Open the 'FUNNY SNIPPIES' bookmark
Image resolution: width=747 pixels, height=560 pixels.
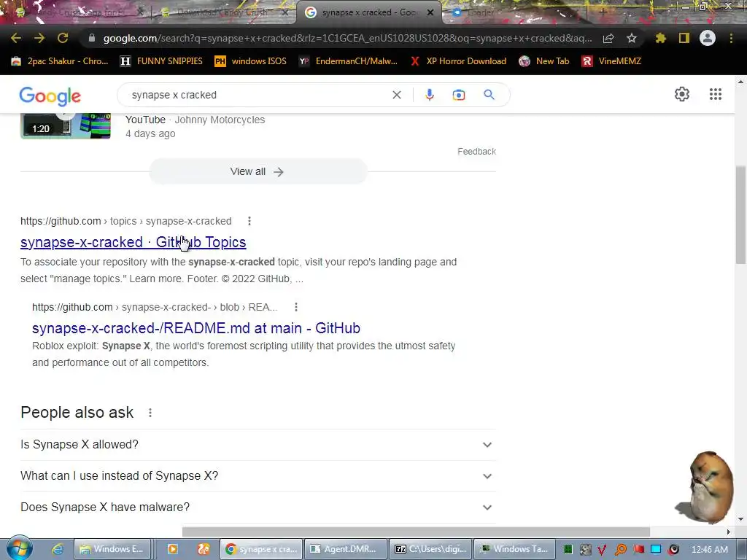click(161, 61)
